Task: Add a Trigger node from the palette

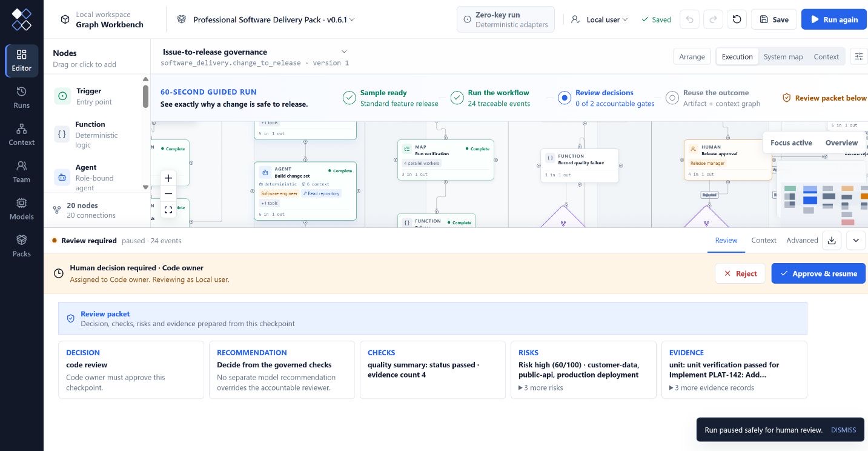Action: (97, 96)
